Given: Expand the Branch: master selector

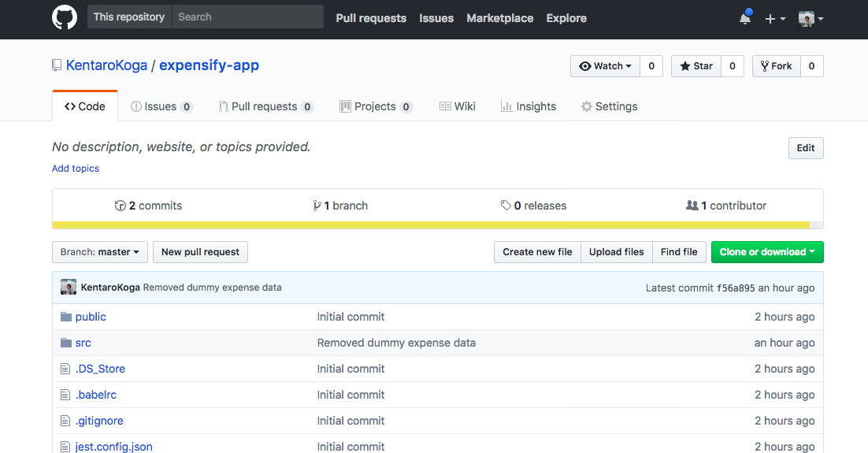Looking at the screenshot, I should [99, 252].
